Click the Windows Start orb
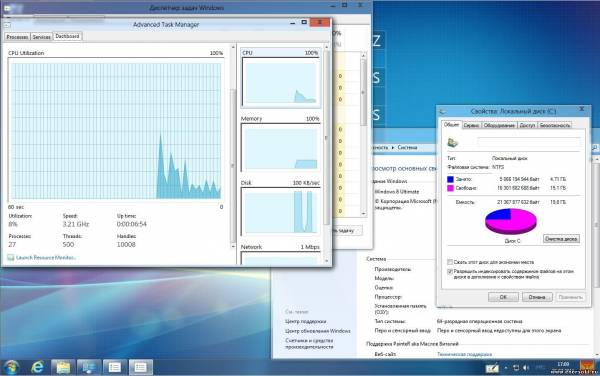The image size is (600, 376). pos(11,367)
